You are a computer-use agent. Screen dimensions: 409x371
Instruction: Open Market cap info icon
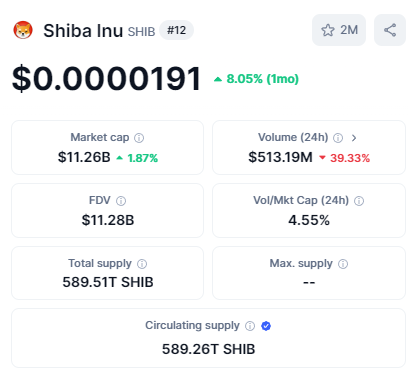[139, 138]
